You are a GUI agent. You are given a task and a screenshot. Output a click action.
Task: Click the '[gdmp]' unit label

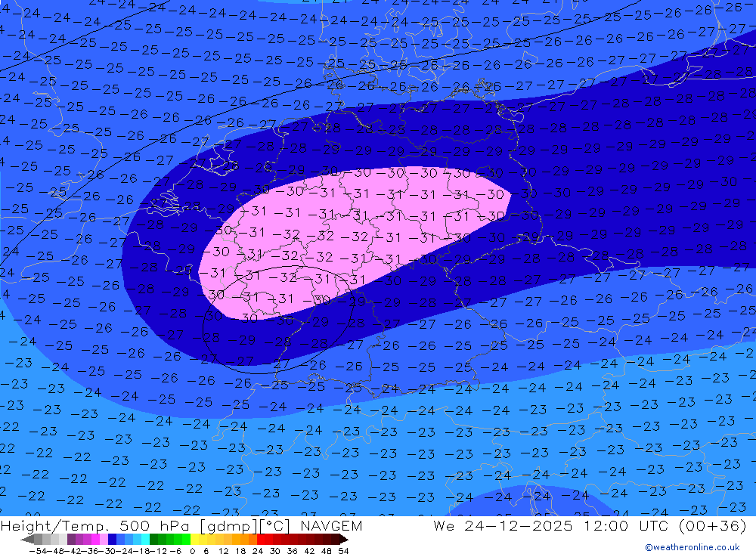(x=228, y=525)
